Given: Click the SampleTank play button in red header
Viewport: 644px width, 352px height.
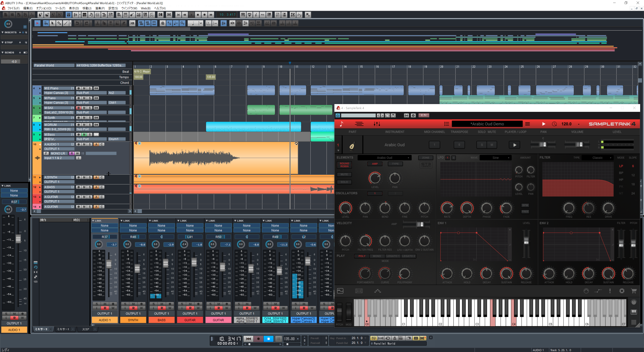Looking at the screenshot, I should [544, 124].
